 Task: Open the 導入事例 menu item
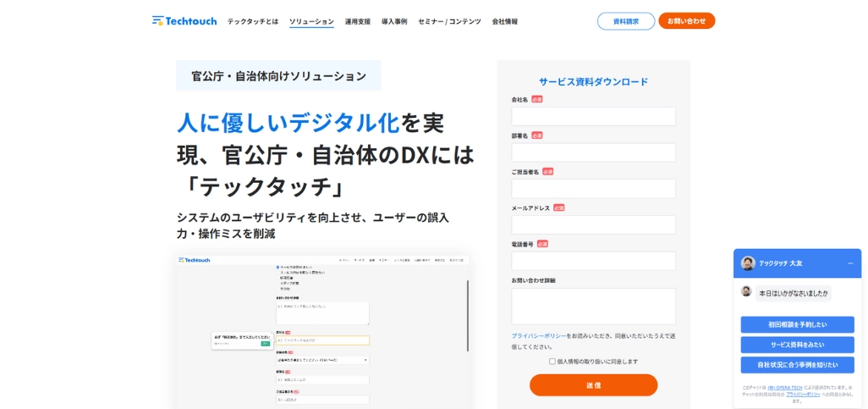(394, 22)
